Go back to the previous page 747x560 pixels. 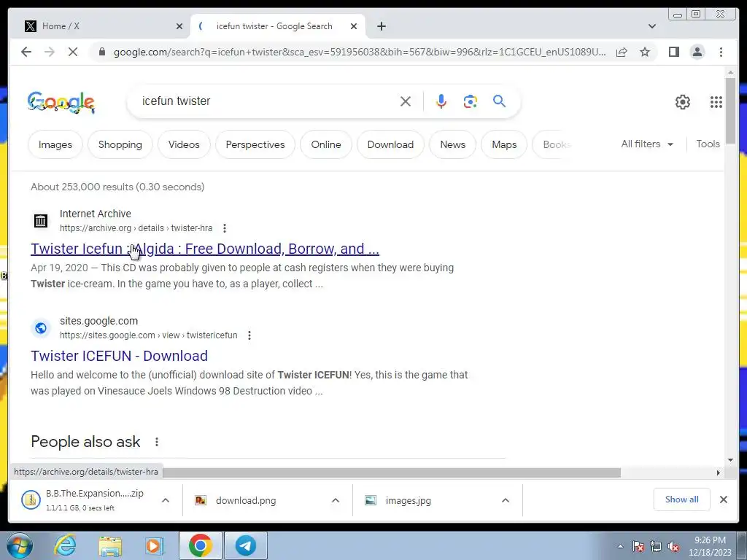tap(26, 52)
